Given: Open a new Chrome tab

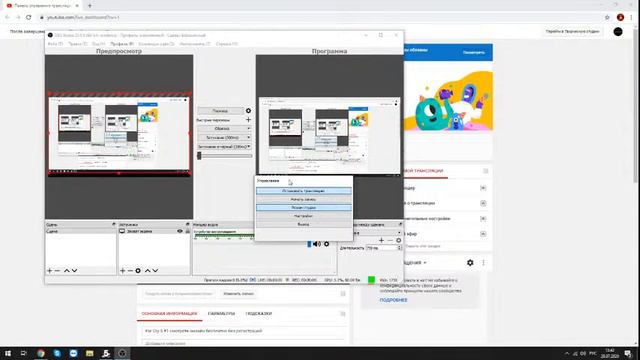Looking at the screenshot, I should tap(90, 6).
